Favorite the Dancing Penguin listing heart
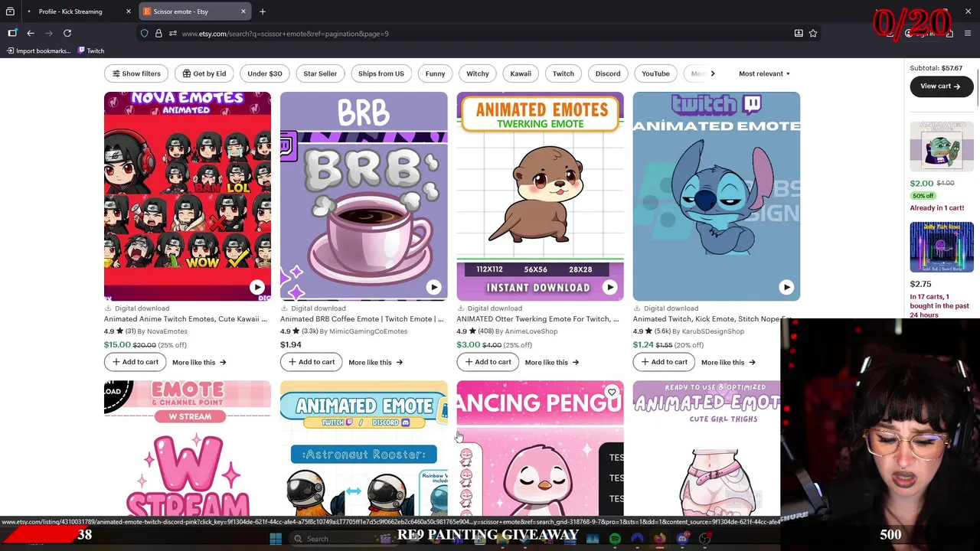Screen dimensions: 980x551 [x=611, y=393]
